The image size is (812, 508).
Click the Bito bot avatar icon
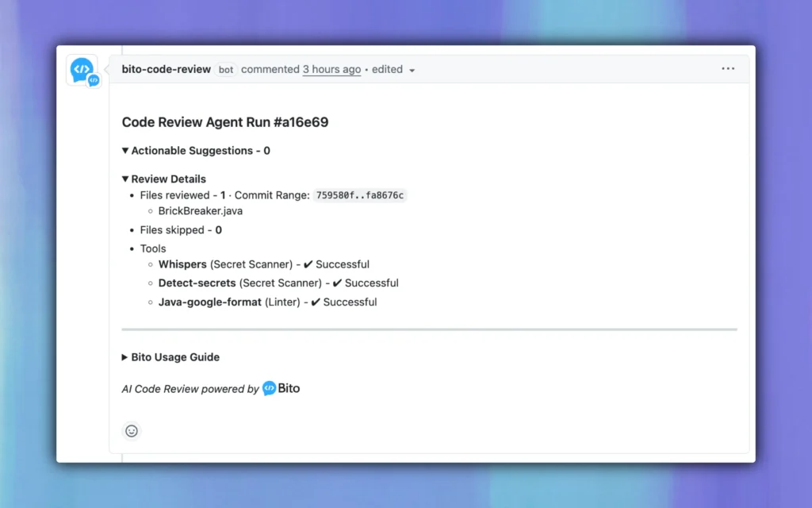pyautogui.click(x=81, y=69)
